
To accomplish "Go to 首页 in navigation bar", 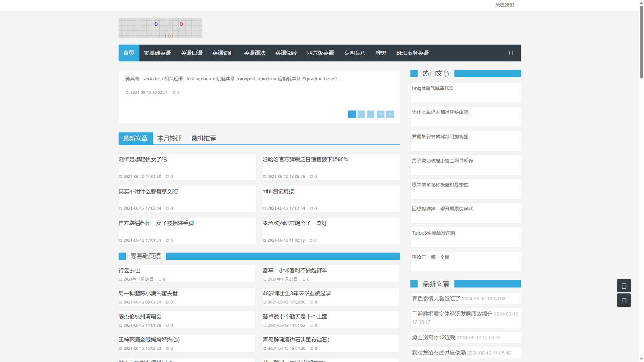I will (129, 53).
